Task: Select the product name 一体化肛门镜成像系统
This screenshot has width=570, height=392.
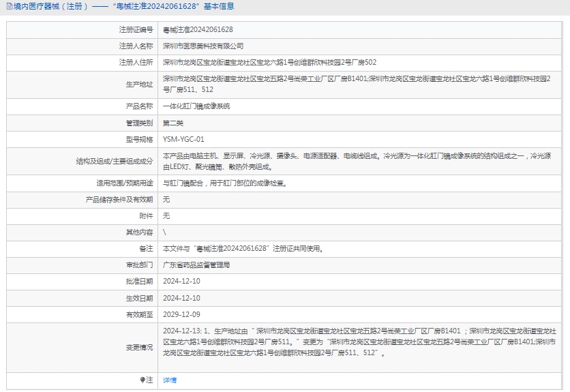Action: (196, 106)
